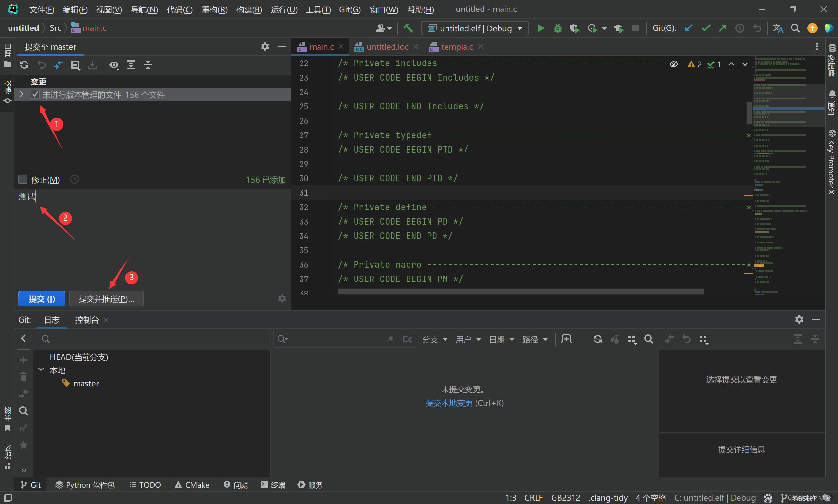Viewport: 838px width, 504px height.
Task: Click cherry-pick icon in Git log
Action: (x=614, y=339)
